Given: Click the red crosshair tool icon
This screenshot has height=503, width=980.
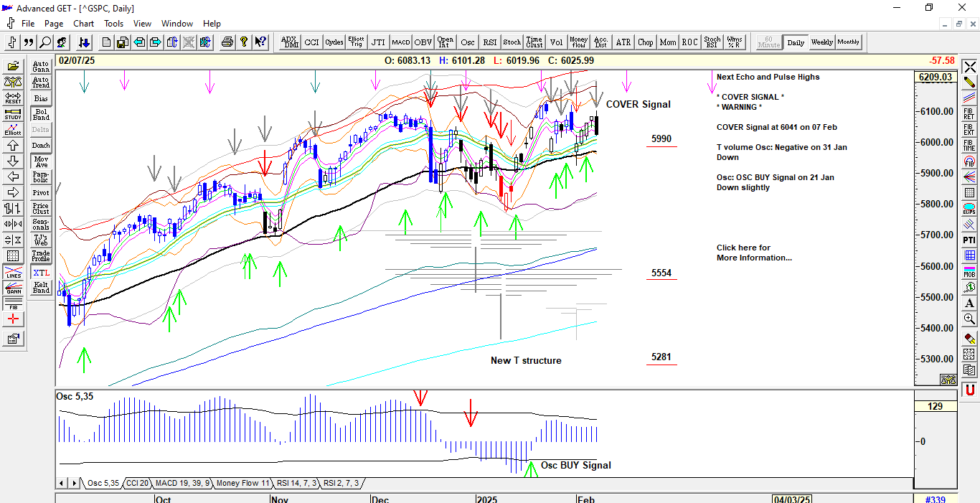Looking at the screenshot, I should (x=13, y=319).
